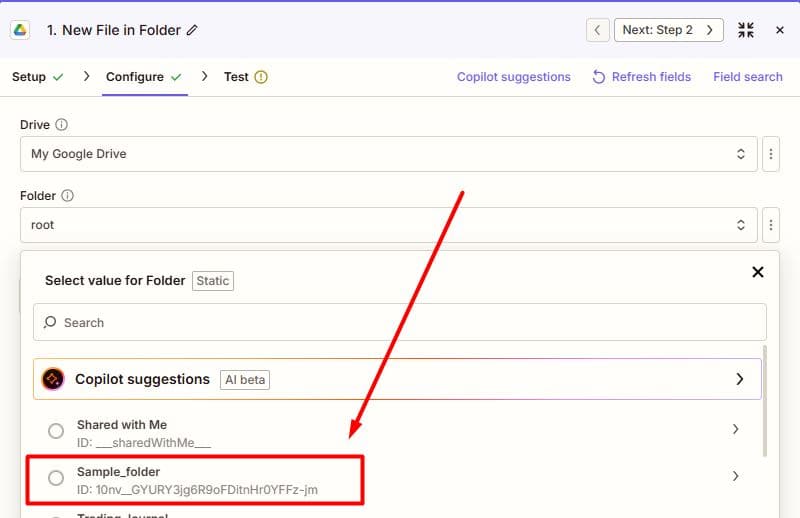Switch to the Setup tab
The image size is (800, 518).
[x=37, y=77]
